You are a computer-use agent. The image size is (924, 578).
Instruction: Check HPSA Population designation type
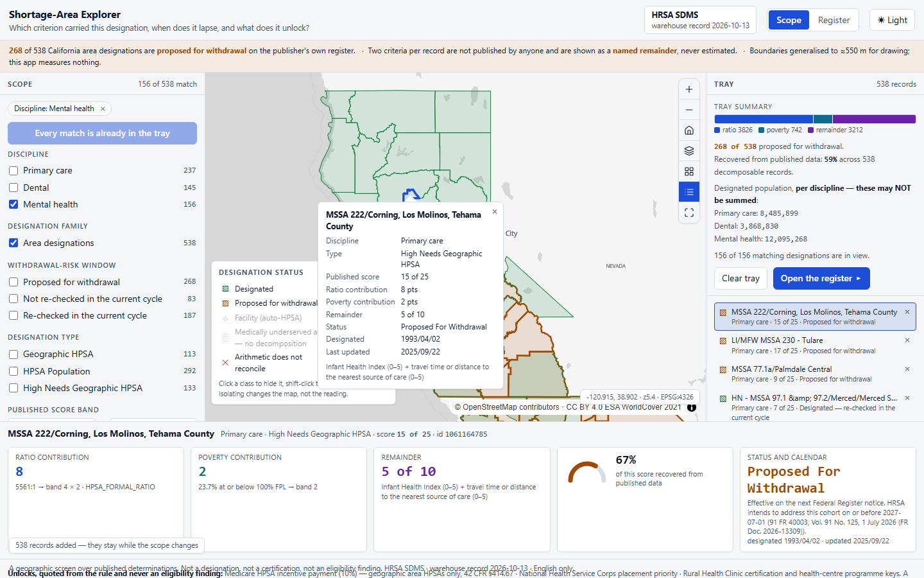[13, 371]
